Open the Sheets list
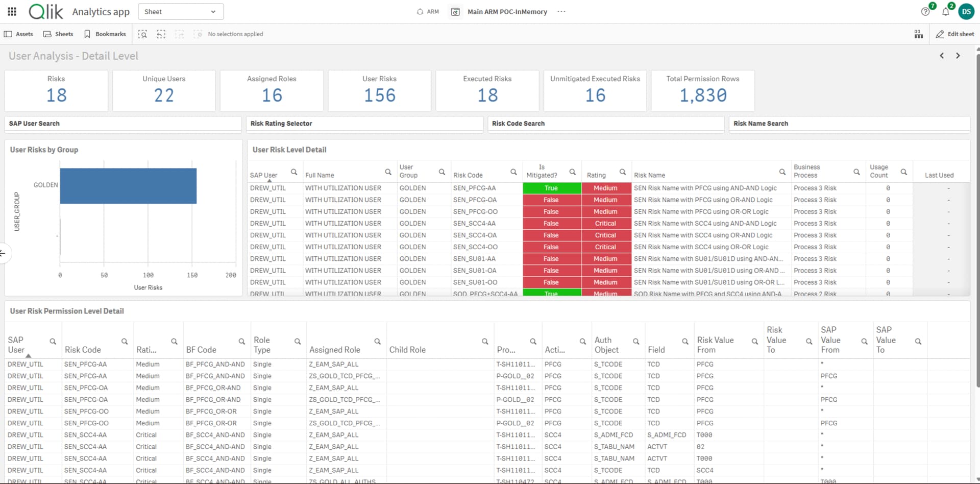This screenshot has height=484, width=980. point(58,34)
